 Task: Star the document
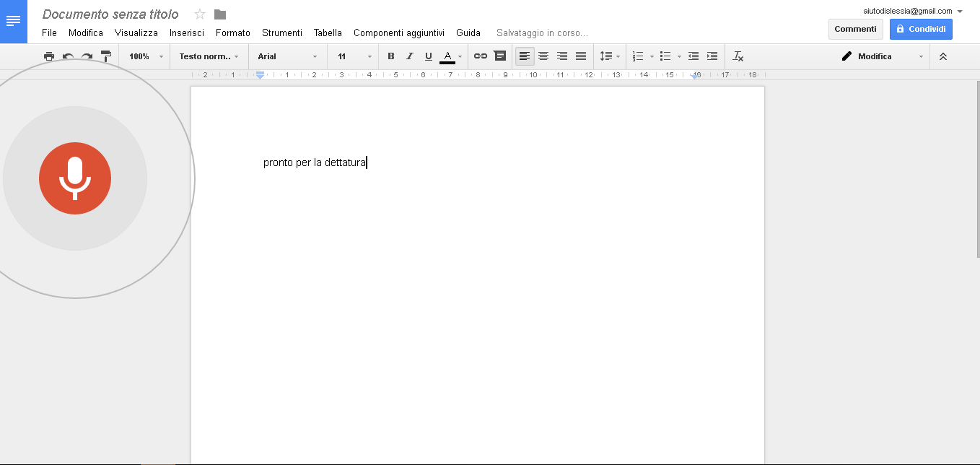(x=200, y=14)
